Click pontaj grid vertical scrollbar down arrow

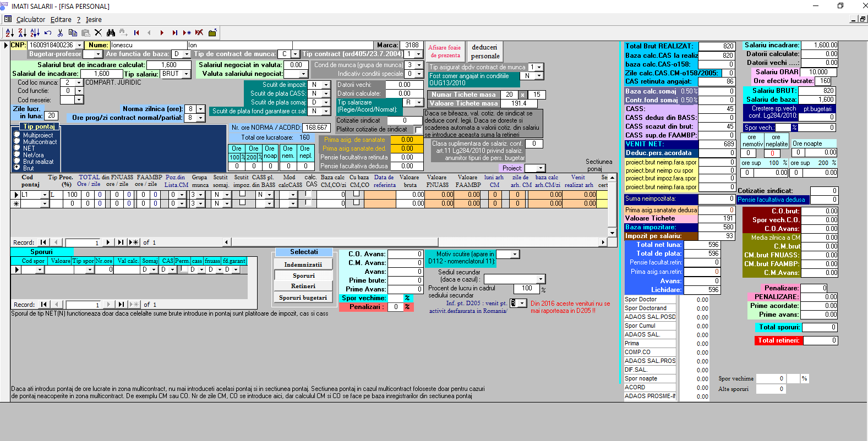click(612, 233)
